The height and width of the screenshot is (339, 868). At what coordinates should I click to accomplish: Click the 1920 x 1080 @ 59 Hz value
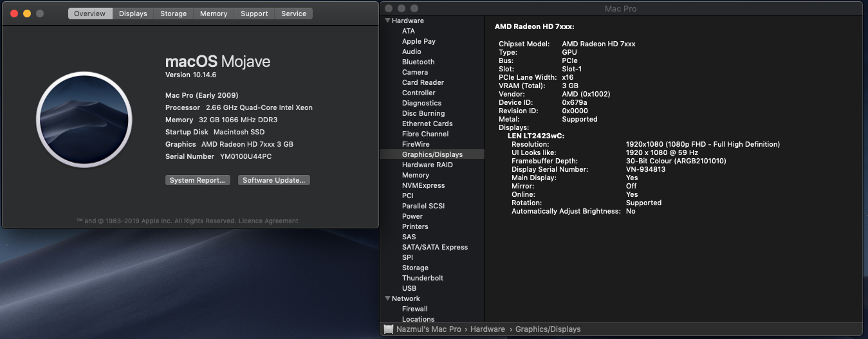pyautogui.click(x=662, y=152)
